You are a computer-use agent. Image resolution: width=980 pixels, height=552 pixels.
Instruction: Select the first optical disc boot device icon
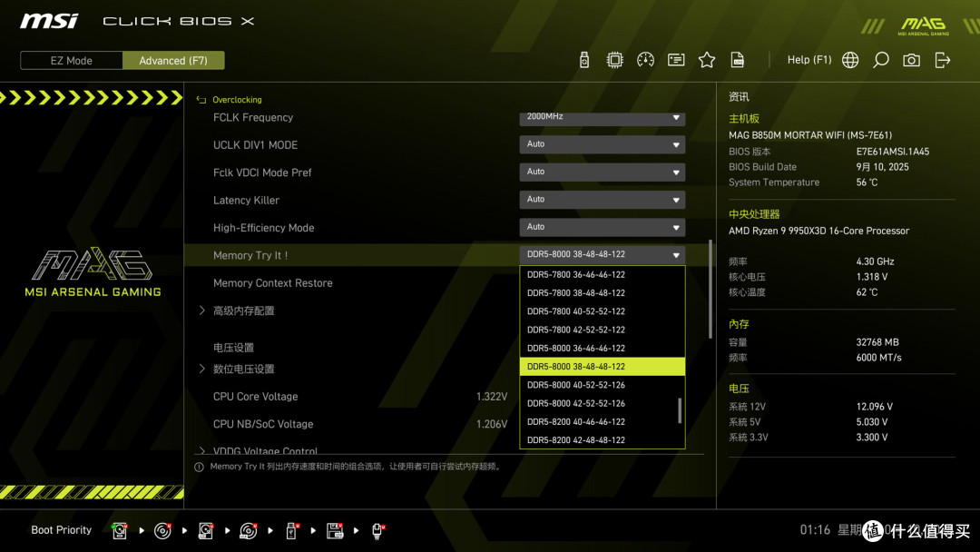coord(162,531)
